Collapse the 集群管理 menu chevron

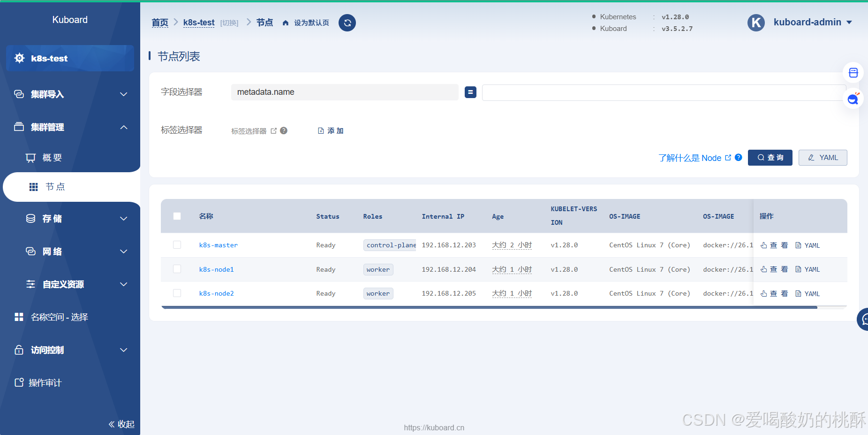coord(124,127)
